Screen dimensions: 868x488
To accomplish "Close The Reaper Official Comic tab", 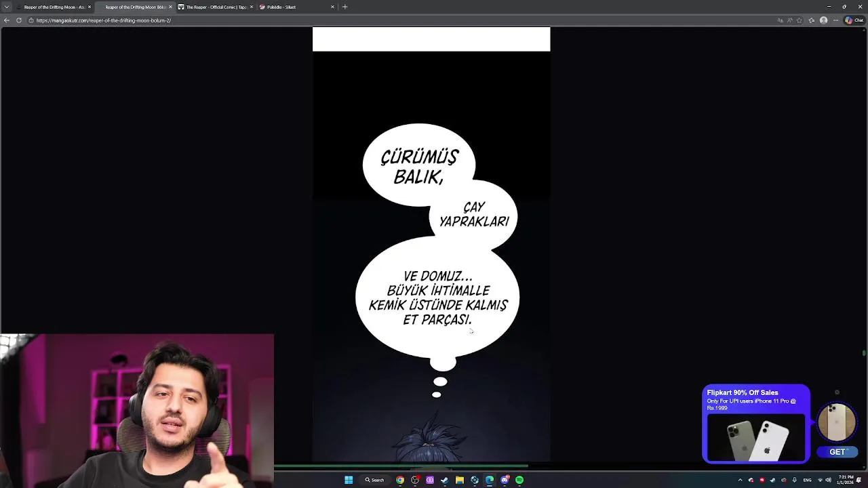I will tap(252, 7).
